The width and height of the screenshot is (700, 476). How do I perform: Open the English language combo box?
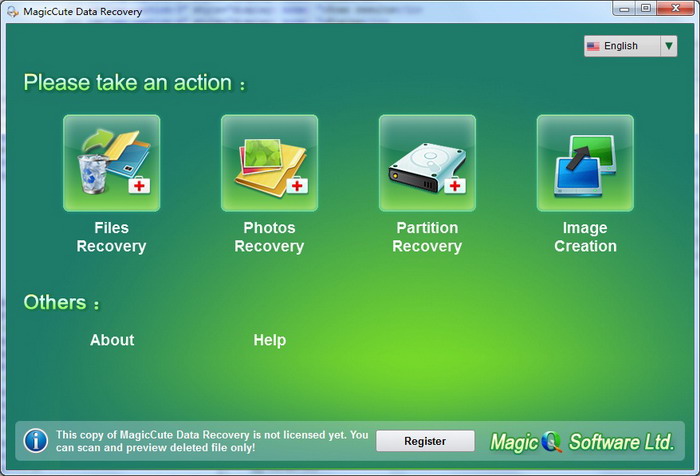click(x=630, y=46)
